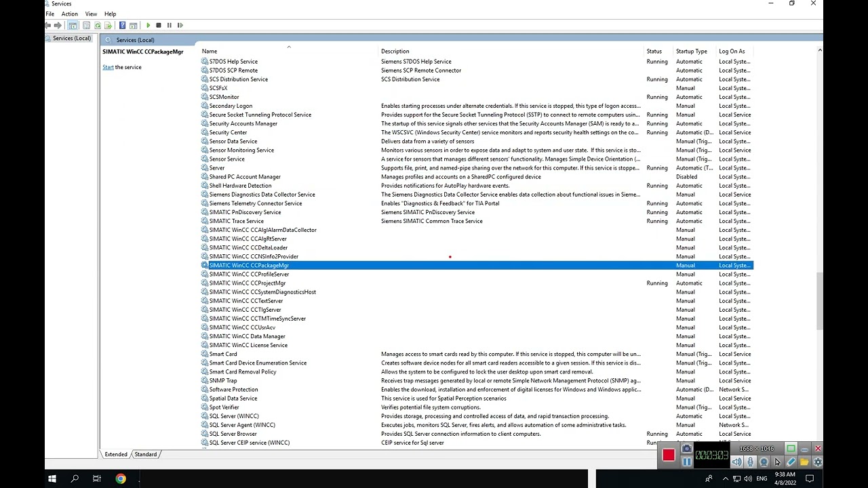This screenshot has height=488, width=868.
Task: Select the Spot Verifier service row
Action: 477,407
